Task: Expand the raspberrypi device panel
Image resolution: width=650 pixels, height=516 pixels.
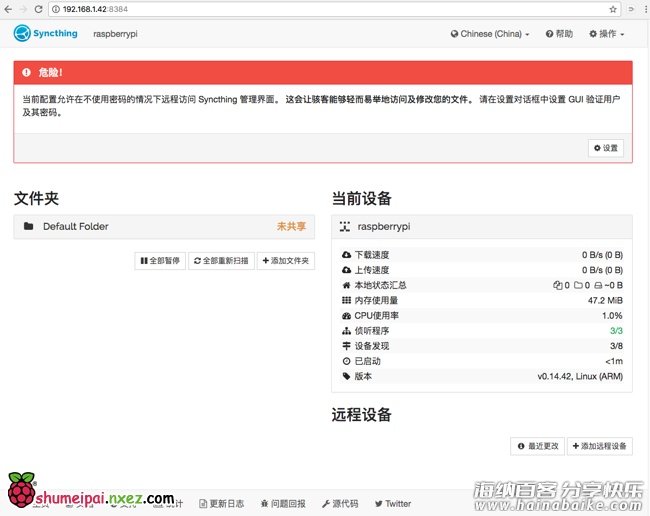Action: (482, 227)
